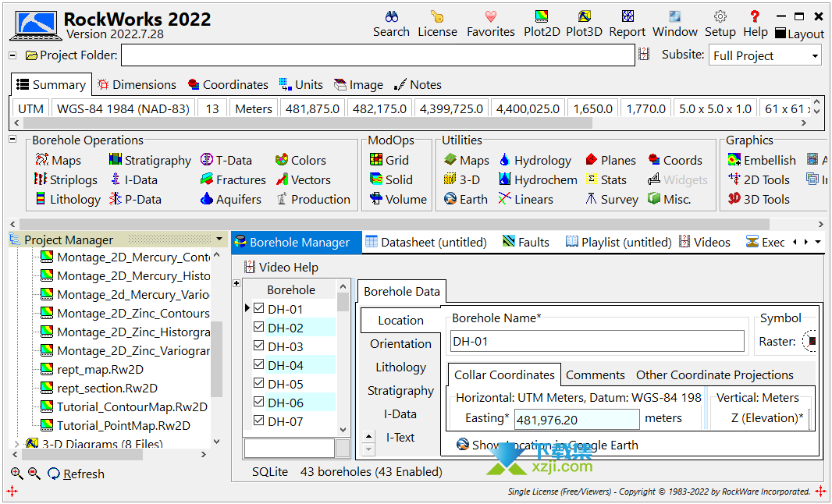Open the Vectors menu
The image size is (832, 504).
303,180
